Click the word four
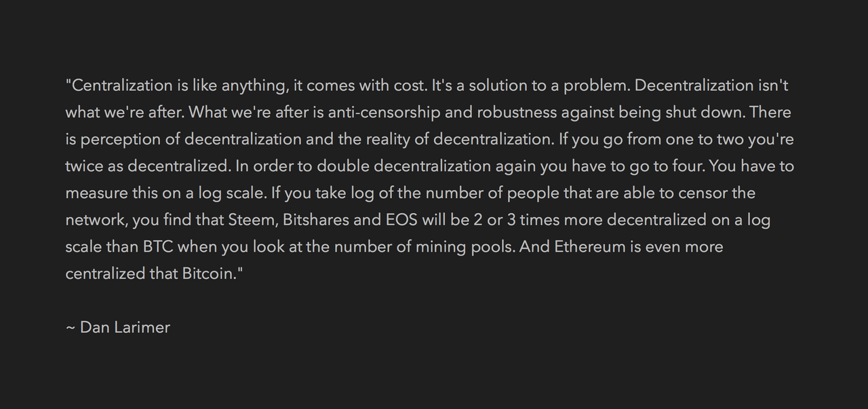 tap(689, 166)
